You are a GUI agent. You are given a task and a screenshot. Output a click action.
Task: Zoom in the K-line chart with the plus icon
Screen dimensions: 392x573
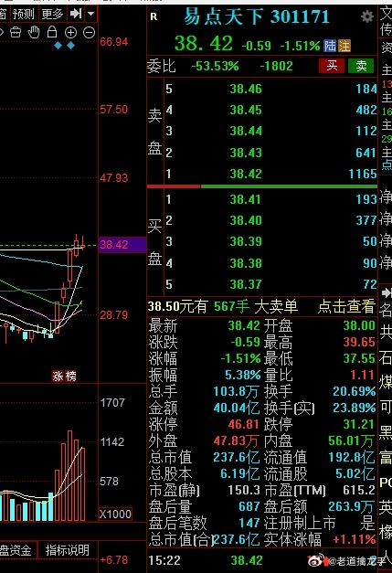coord(70,33)
